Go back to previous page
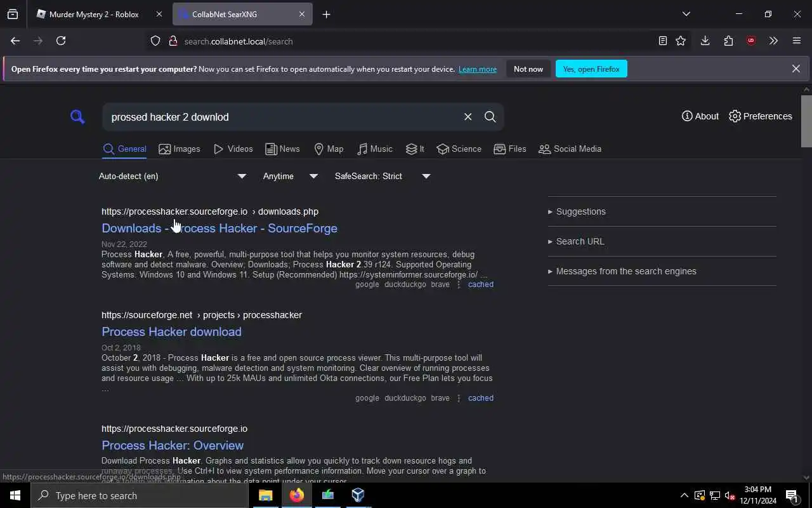The width and height of the screenshot is (812, 508). (x=15, y=41)
